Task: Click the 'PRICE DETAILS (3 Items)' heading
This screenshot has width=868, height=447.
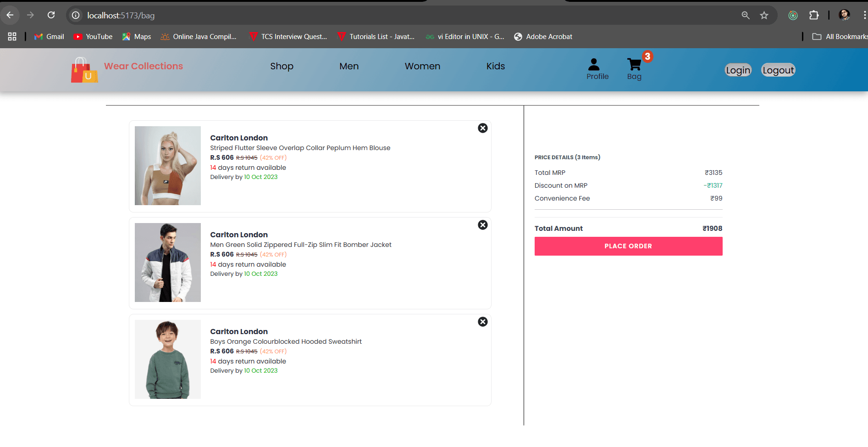Action: pos(567,157)
